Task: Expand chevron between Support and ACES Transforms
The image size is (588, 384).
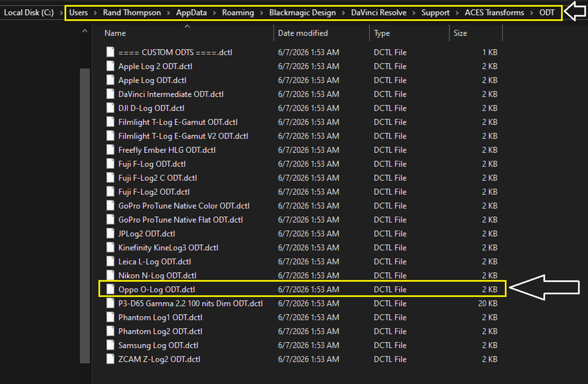Action: tap(457, 13)
